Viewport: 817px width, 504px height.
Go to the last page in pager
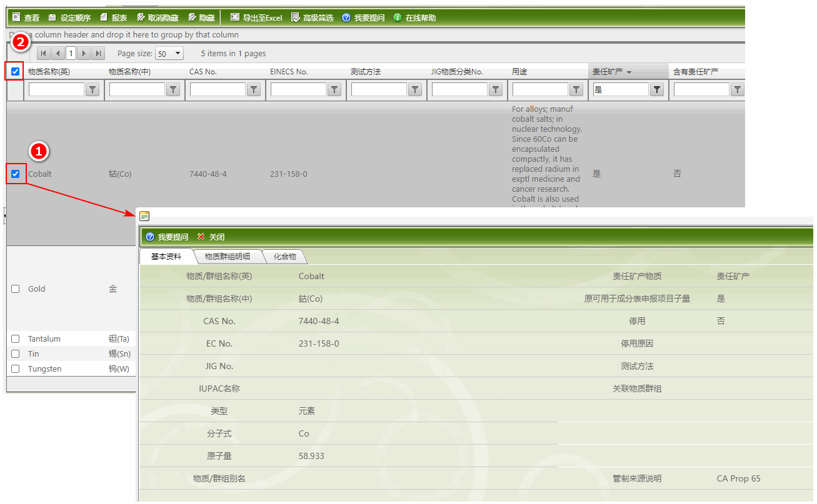point(99,53)
